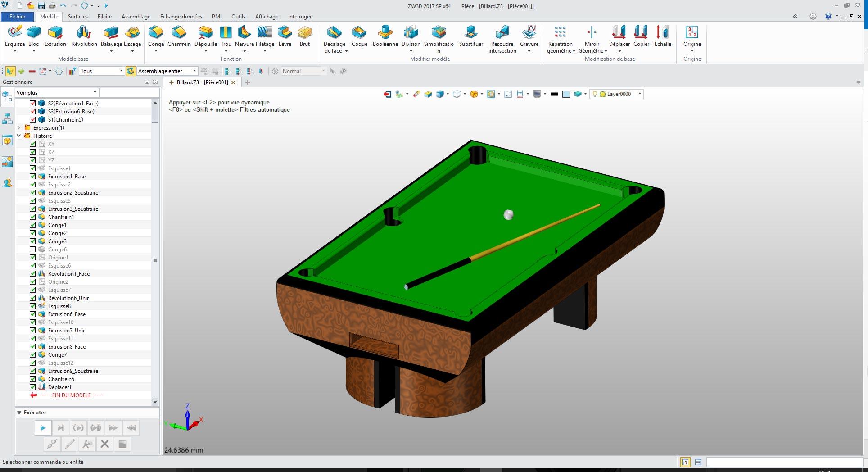The width and height of the screenshot is (868, 472).
Task: Open the Fichier menu
Action: (x=17, y=17)
